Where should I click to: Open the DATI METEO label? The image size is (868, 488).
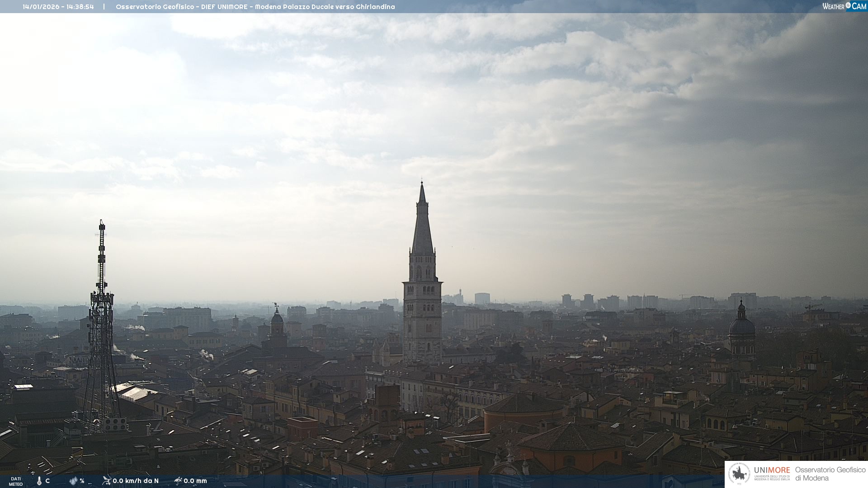click(16, 481)
